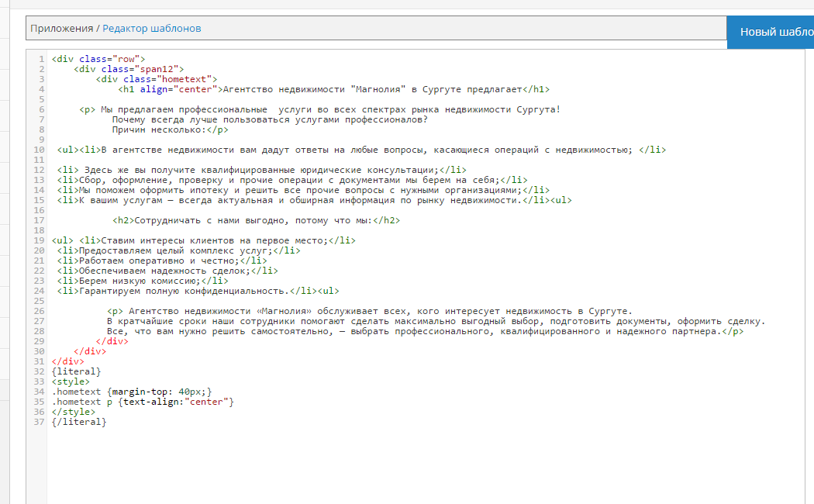Open the Редактор шаблонов breadcrumb link
Screen dimensions: 814x504
[152, 29]
